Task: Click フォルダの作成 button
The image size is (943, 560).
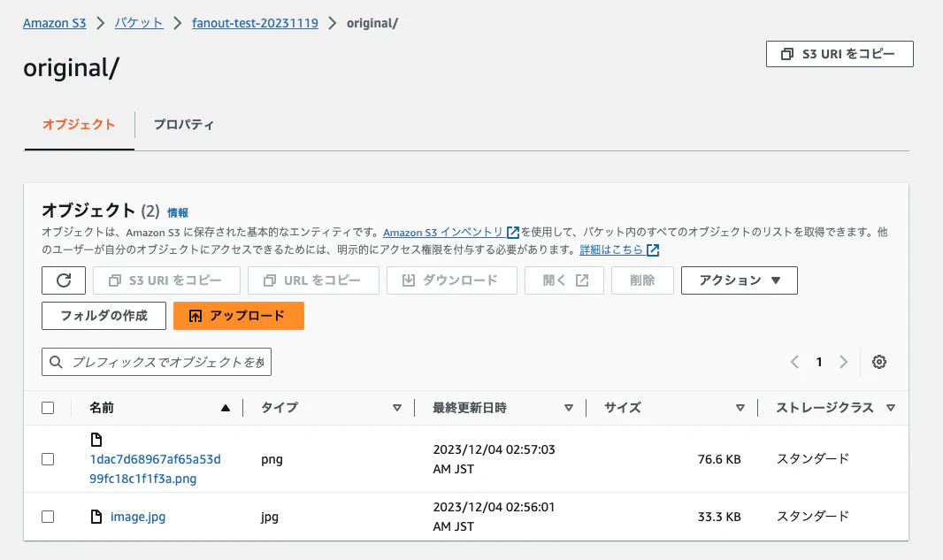Action: (104, 316)
